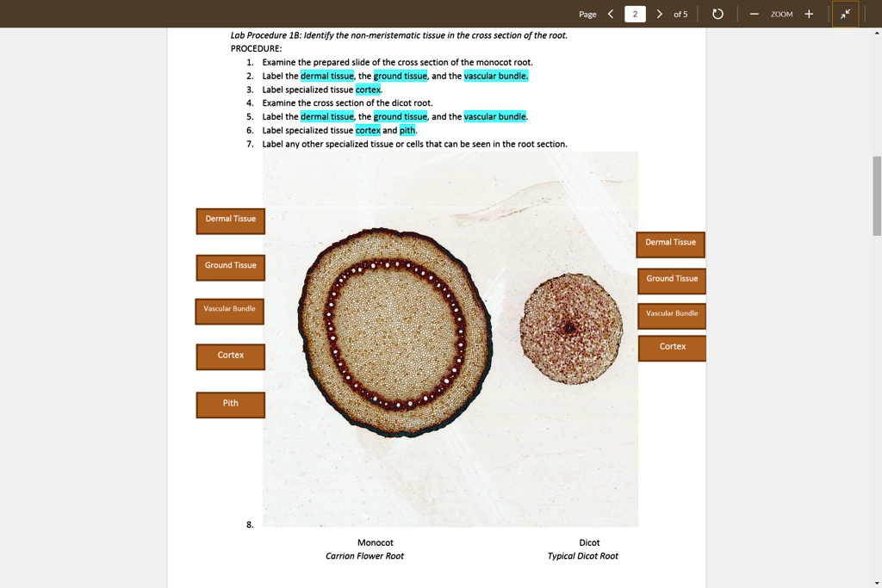
Task: Select the left Vascular Bundle label box
Action: [229, 311]
